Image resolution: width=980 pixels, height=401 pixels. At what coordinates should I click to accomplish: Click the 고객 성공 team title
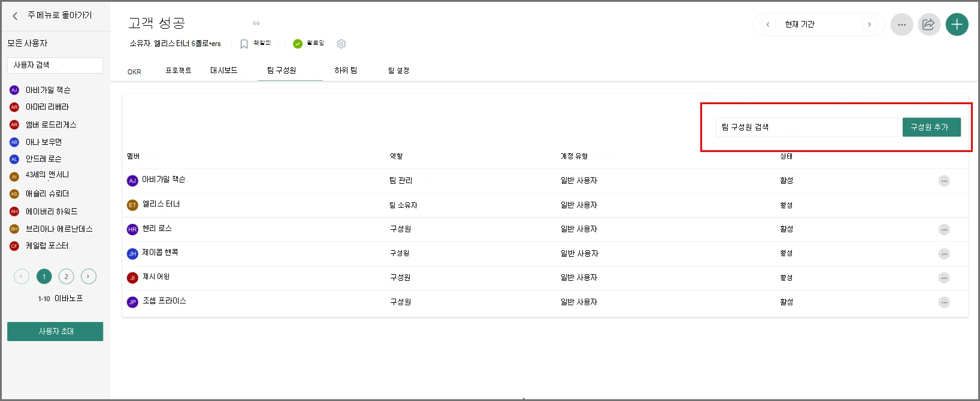(x=157, y=23)
